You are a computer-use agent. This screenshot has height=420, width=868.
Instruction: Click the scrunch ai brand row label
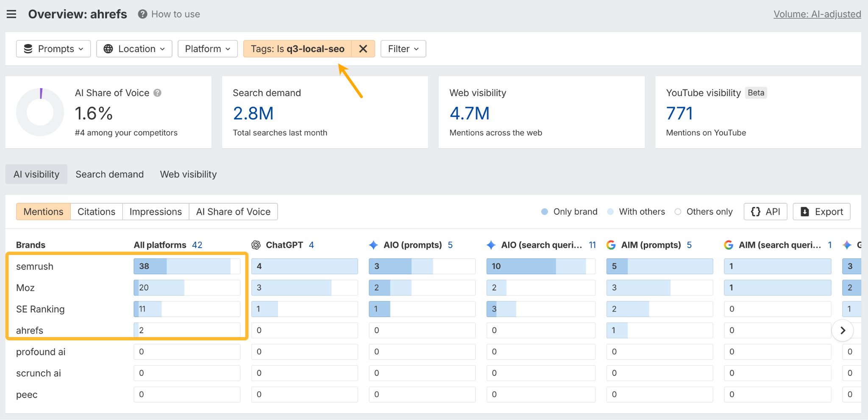[x=39, y=373]
